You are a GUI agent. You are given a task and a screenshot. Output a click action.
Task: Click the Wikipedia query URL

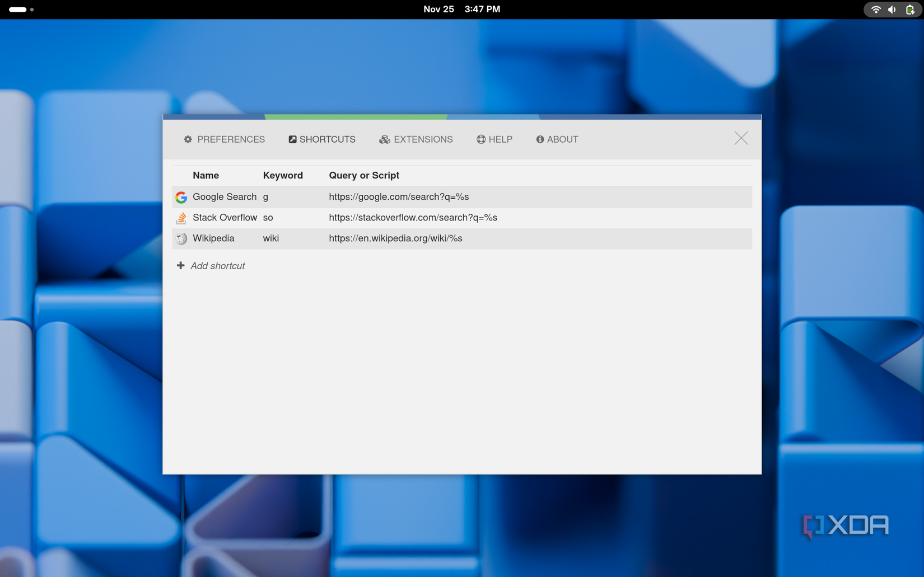(x=395, y=238)
